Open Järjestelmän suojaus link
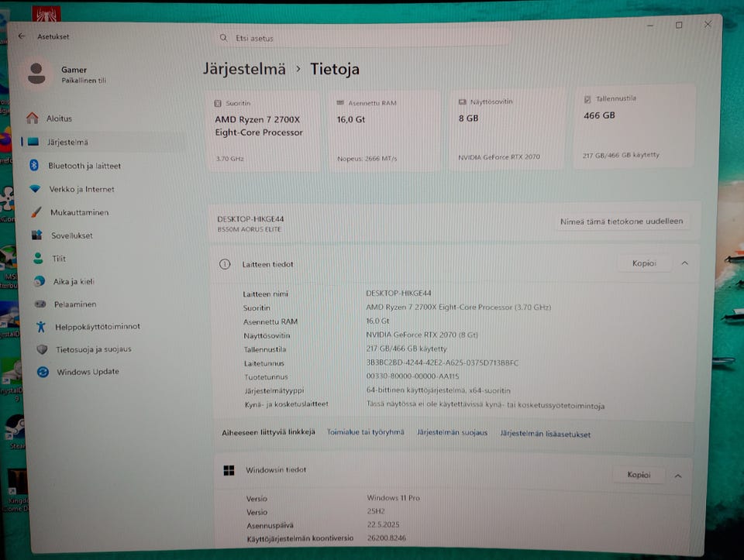744x560 pixels. pos(452,432)
